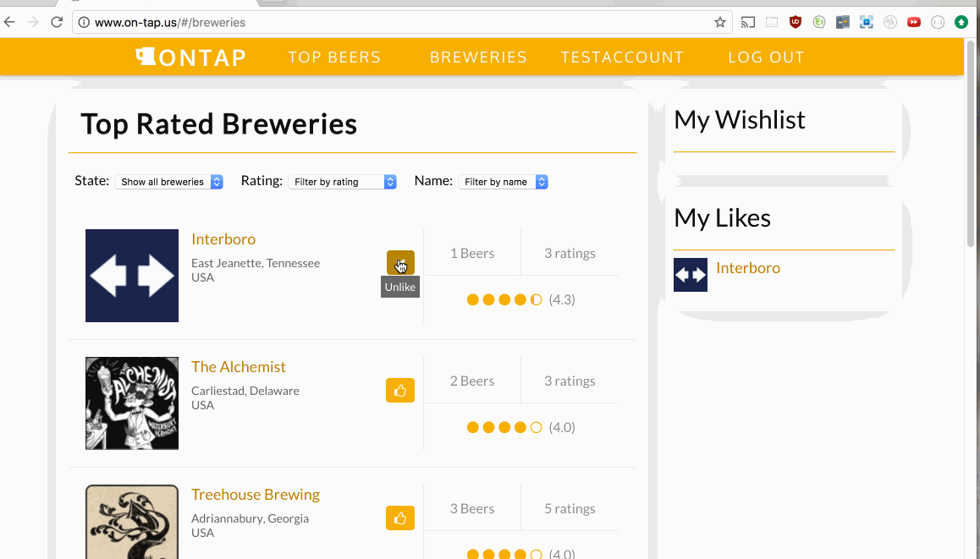Screen dimensions: 980x559
Task: Open the State 'Show all breweries' dropdown
Action: pos(168,182)
